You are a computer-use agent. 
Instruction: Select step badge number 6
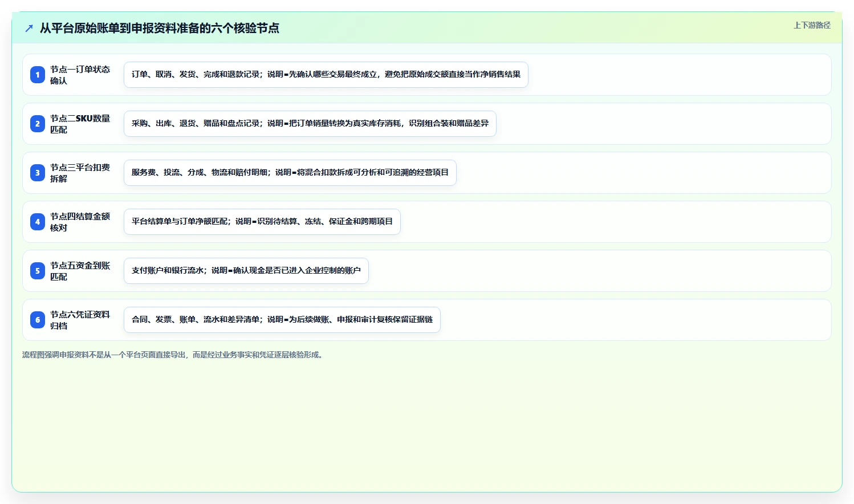click(38, 320)
